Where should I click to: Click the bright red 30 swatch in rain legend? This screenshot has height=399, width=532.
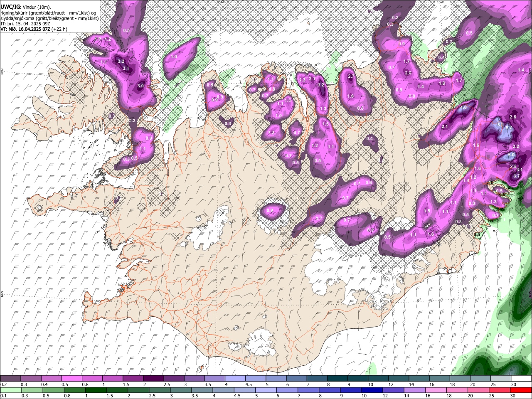pyautogui.click(x=520, y=390)
